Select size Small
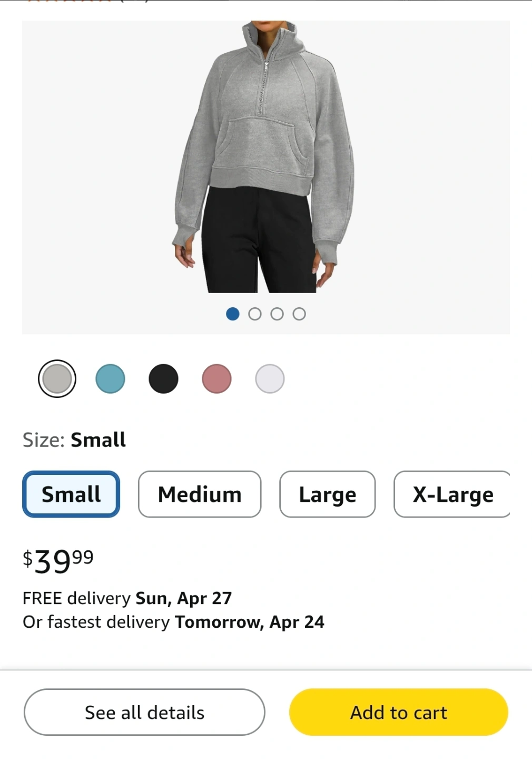This screenshot has width=532, height=759. point(71,494)
